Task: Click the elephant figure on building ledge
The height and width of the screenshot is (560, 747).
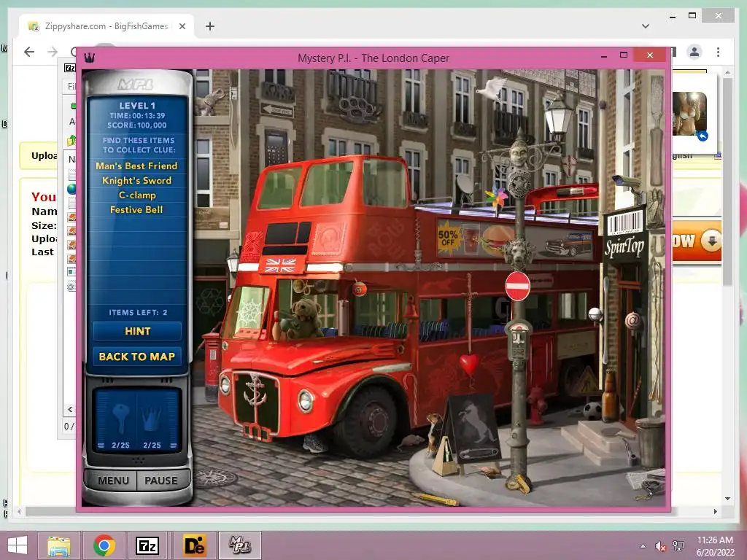Action: 210,101
